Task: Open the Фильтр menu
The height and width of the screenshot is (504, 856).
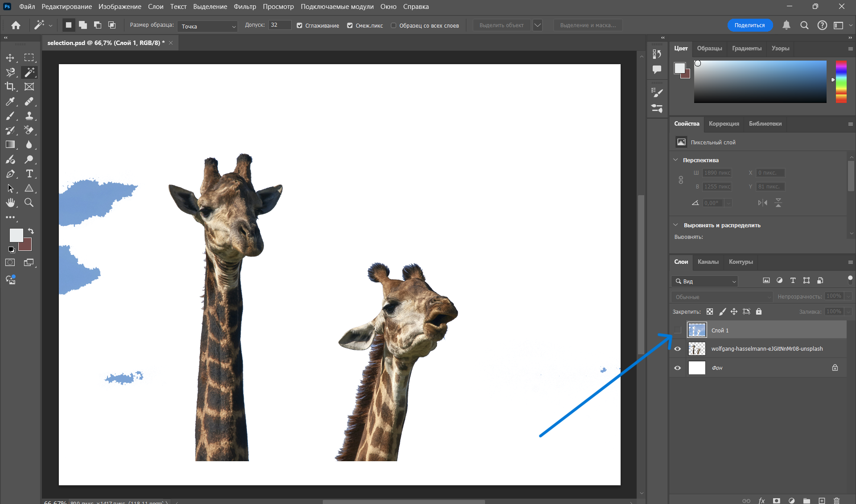Action: (245, 7)
